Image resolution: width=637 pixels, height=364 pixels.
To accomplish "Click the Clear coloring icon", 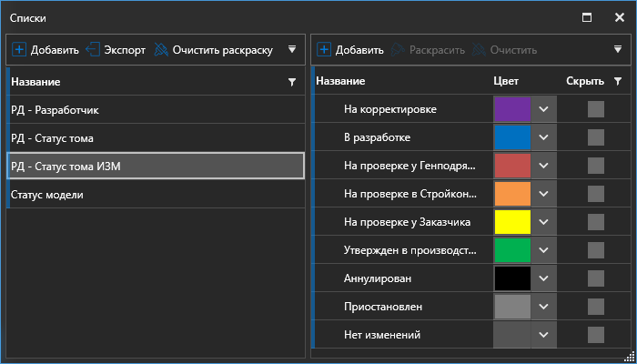I will click(161, 50).
